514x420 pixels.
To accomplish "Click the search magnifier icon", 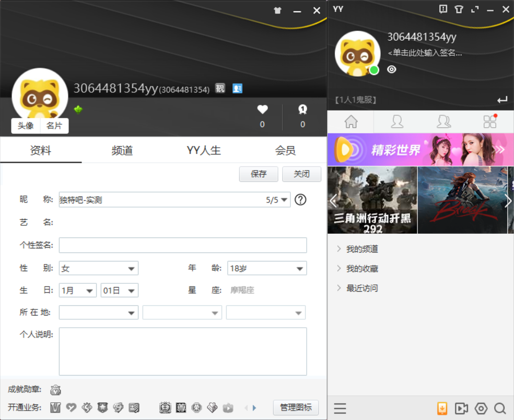I will point(500,409).
